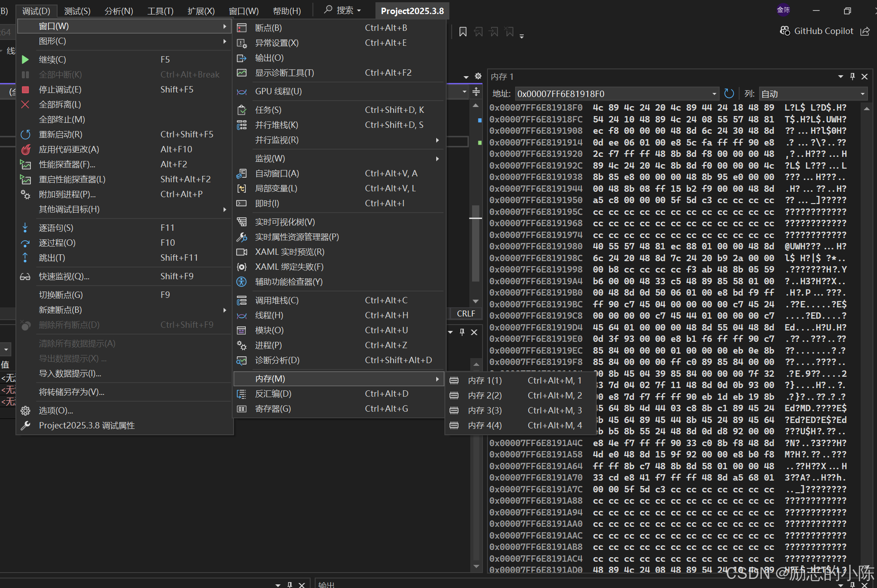Click the 搜索 search button
Screen dimensions: 877x588
[x=343, y=10]
